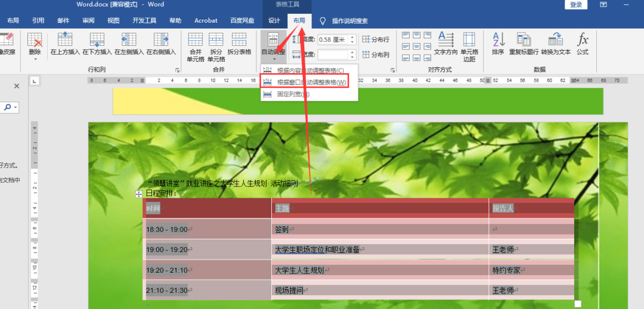Click the column width input field

pos(333,55)
